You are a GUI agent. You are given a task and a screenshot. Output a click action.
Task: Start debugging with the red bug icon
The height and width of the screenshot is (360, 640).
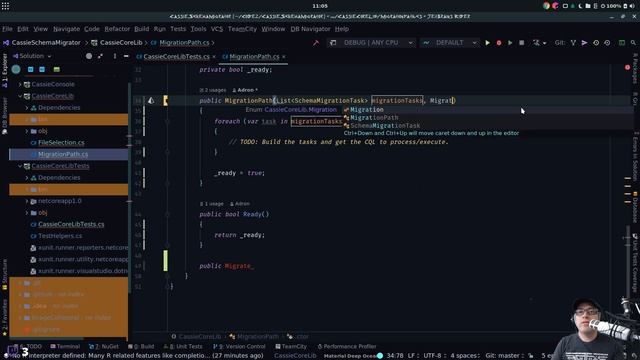pos(499,42)
